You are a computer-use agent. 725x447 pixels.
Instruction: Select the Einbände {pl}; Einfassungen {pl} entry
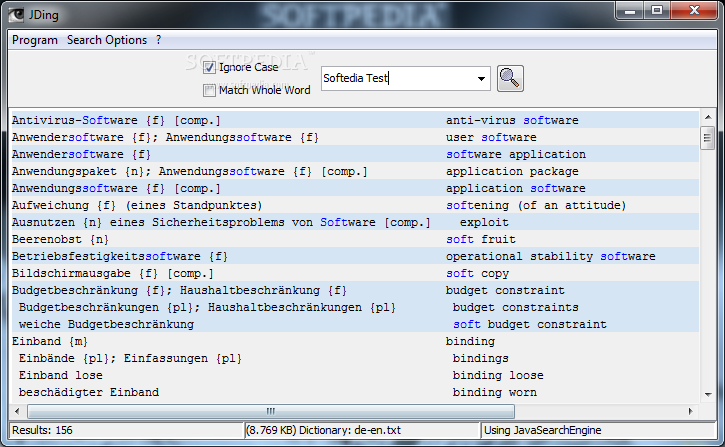tap(130, 358)
